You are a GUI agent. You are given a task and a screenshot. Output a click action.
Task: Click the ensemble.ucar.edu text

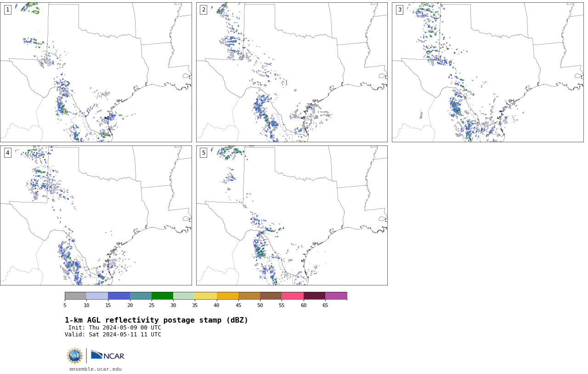tap(96, 369)
